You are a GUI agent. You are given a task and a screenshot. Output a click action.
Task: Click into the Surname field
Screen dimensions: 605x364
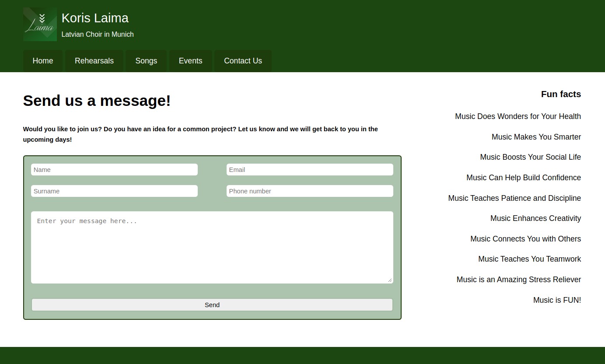tap(114, 191)
